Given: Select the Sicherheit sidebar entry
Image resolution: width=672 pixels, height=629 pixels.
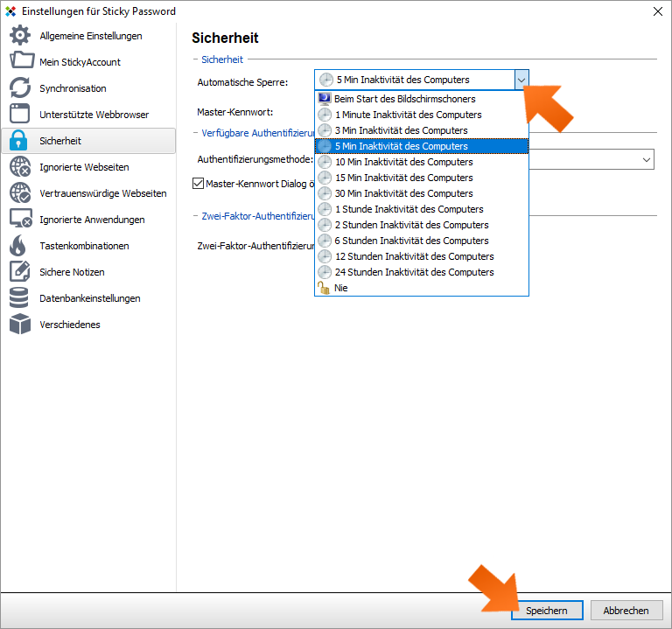Looking at the screenshot, I should tap(88, 141).
